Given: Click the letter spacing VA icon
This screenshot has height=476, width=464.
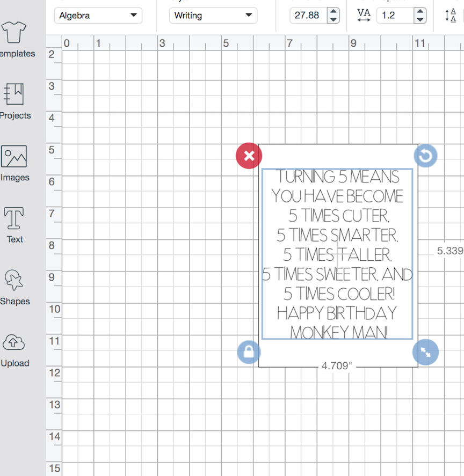Looking at the screenshot, I should tap(364, 16).
